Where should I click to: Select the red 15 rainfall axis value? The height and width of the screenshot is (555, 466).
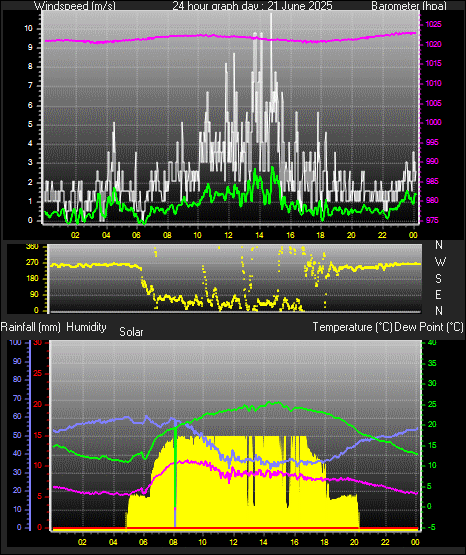tap(38, 435)
